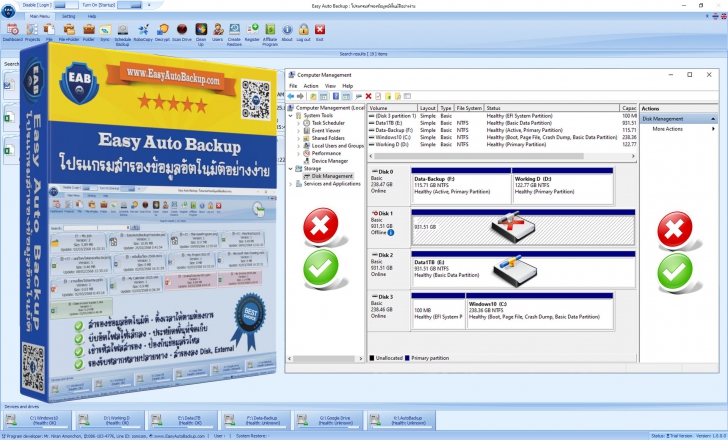Image resolution: width=728 pixels, height=440 pixels.
Task: Expand the Task Scheduler node
Action: 299,123
